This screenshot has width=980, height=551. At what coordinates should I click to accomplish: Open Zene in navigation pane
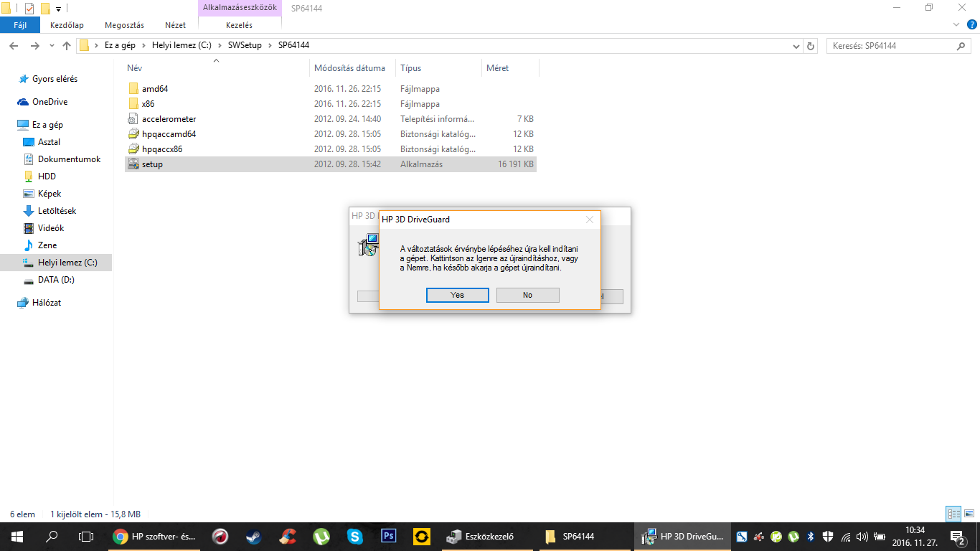(47, 245)
